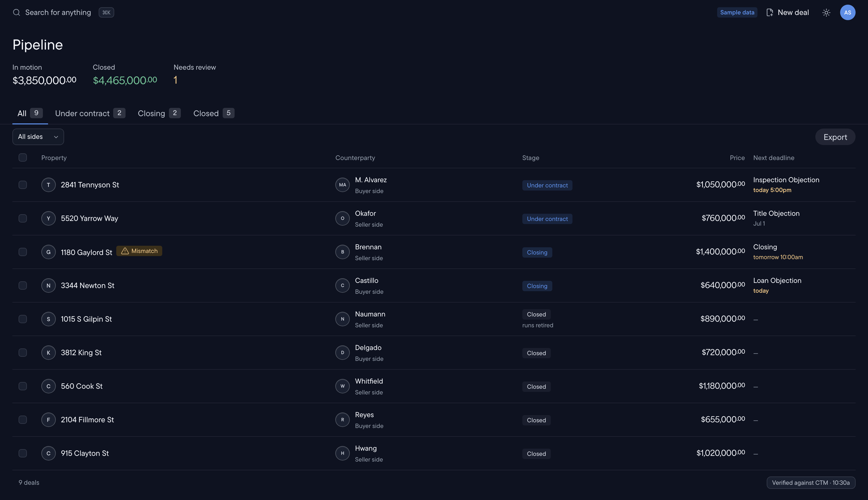The width and height of the screenshot is (868, 500).
Task: Switch to the Closed tab
Action: 213,113
